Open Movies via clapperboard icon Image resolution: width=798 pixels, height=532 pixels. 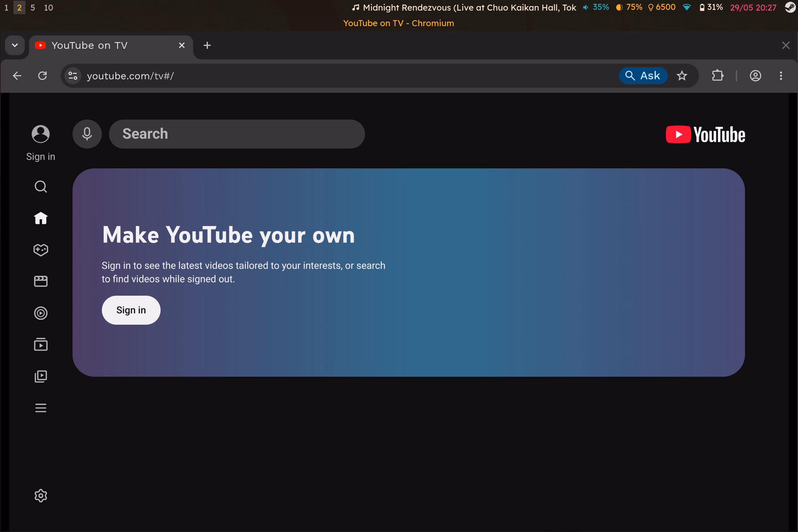click(41, 281)
